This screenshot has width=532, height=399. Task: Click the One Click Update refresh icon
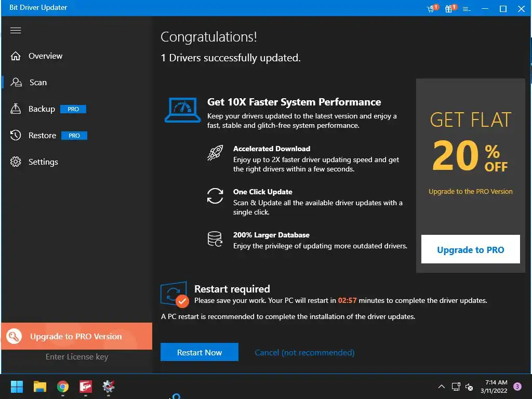(216, 196)
